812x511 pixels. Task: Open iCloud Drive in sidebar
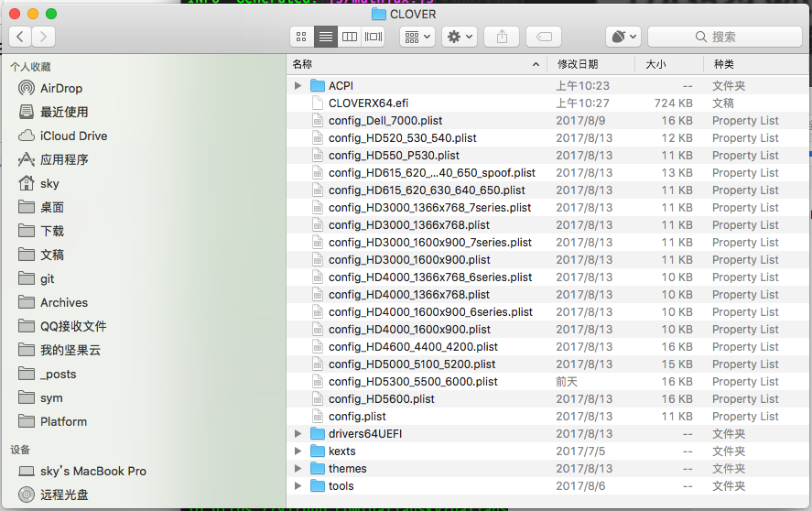point(62,136)
